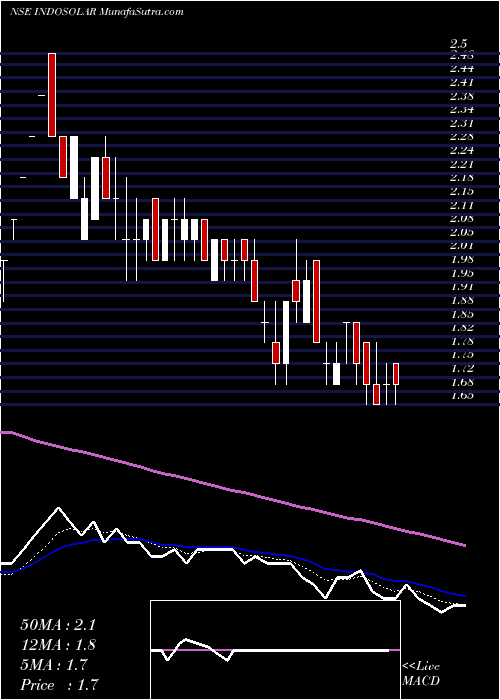
Task: Select the 2.31 price axis label
Action: pyautogui.click(x=462, y=124)
